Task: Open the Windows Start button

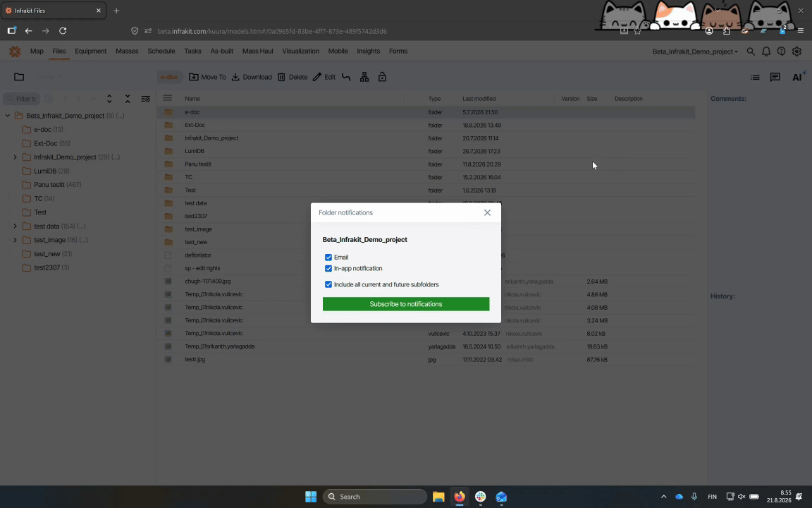Action: pyautogui.click(x=311, y=497)
